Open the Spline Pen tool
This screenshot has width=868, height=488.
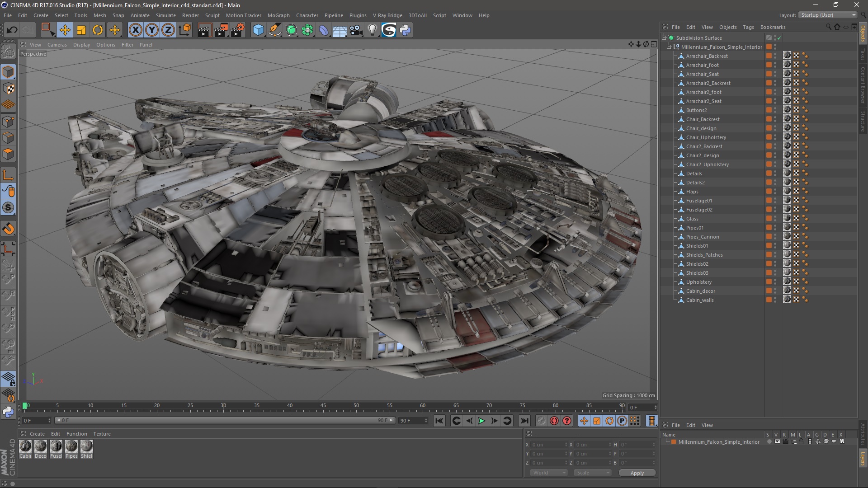click(275, 30)
